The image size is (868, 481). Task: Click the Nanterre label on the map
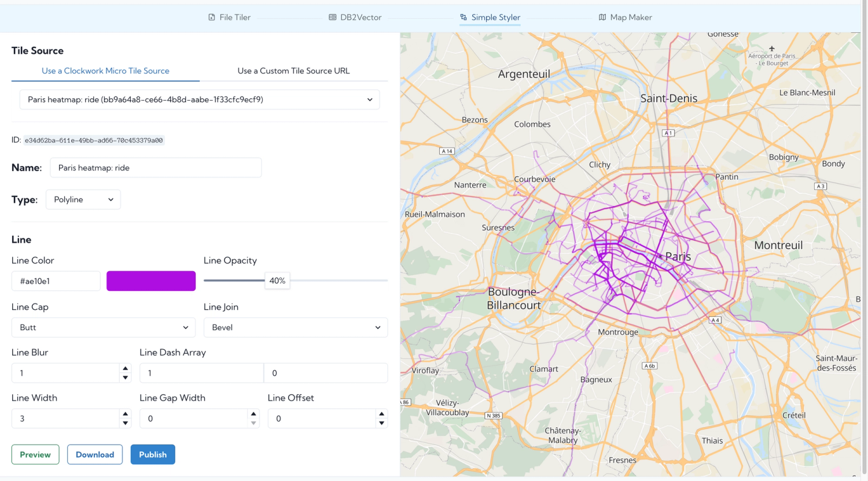(470, 185)
